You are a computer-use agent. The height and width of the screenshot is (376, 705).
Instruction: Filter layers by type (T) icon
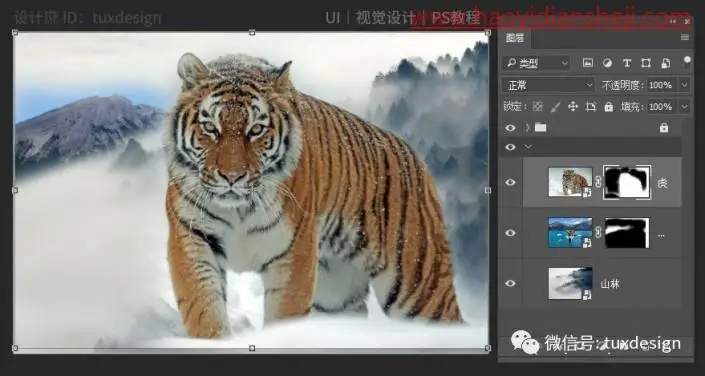pyautogui.click(x=627, y=63)
